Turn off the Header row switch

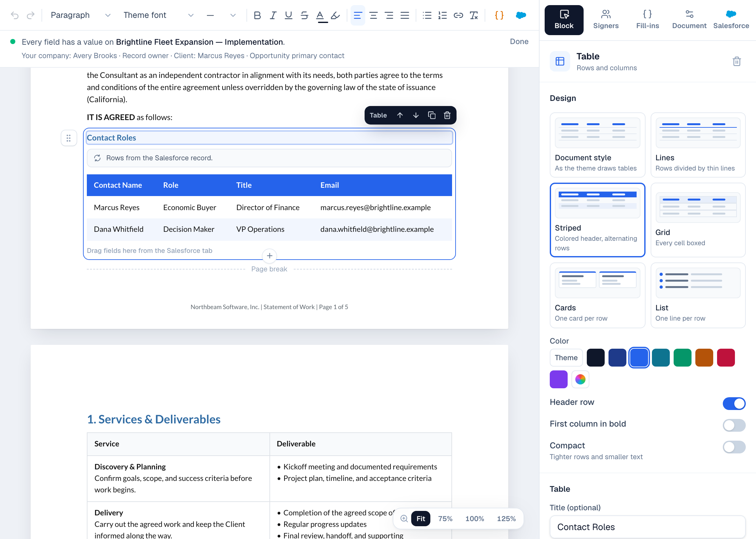[734, 403]
